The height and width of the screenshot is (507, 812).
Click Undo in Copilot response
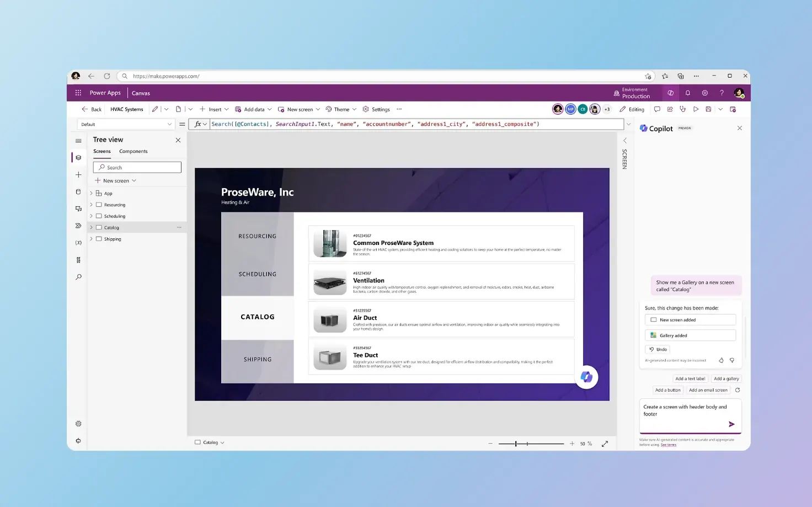[x=658, y=349]
